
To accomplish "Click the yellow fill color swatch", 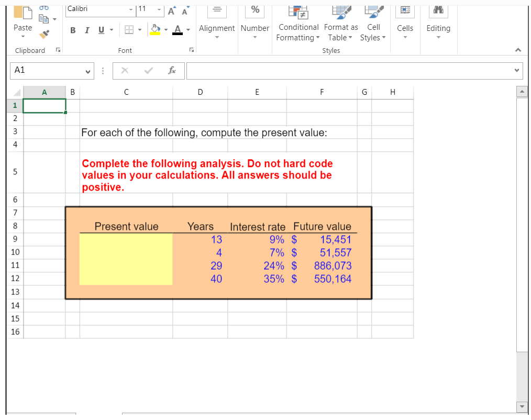I will coord(156,32).
